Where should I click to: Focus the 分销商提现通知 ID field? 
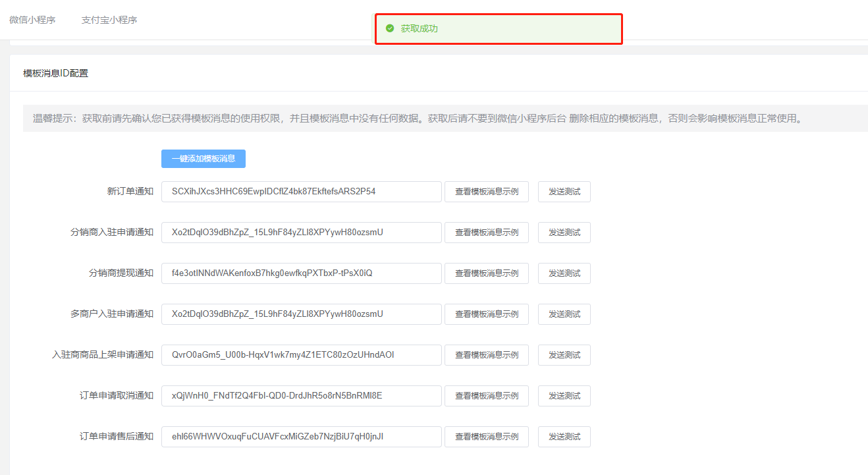point(301,273)
